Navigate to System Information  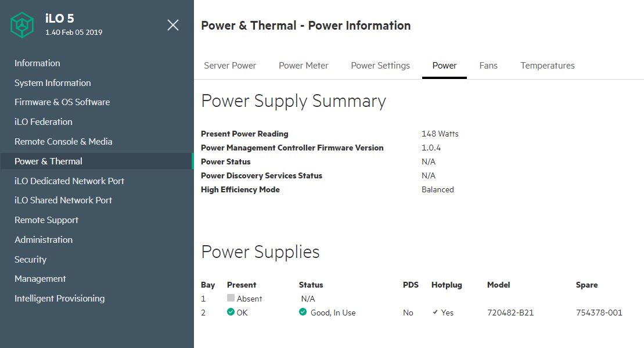click(53, 83)
